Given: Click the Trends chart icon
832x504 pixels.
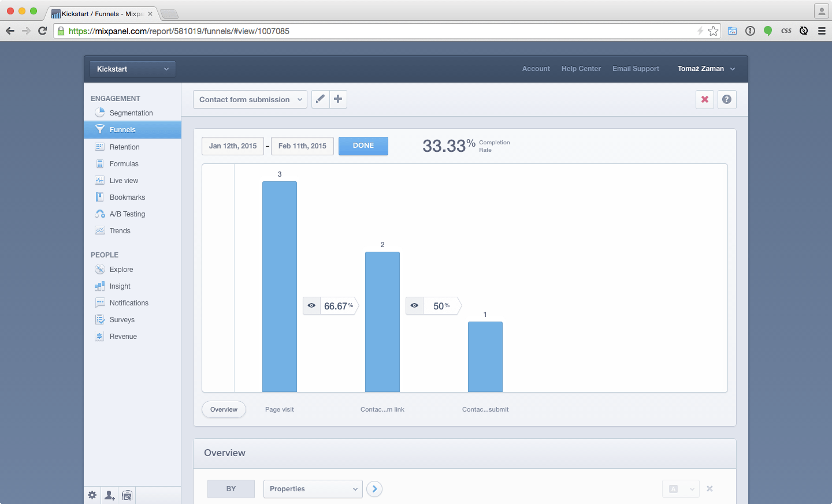Looking at the screenshot, I should click(99, 230).
